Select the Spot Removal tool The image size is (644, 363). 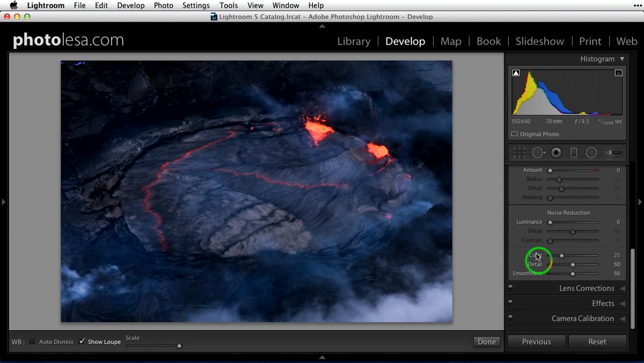pos(538,153)
